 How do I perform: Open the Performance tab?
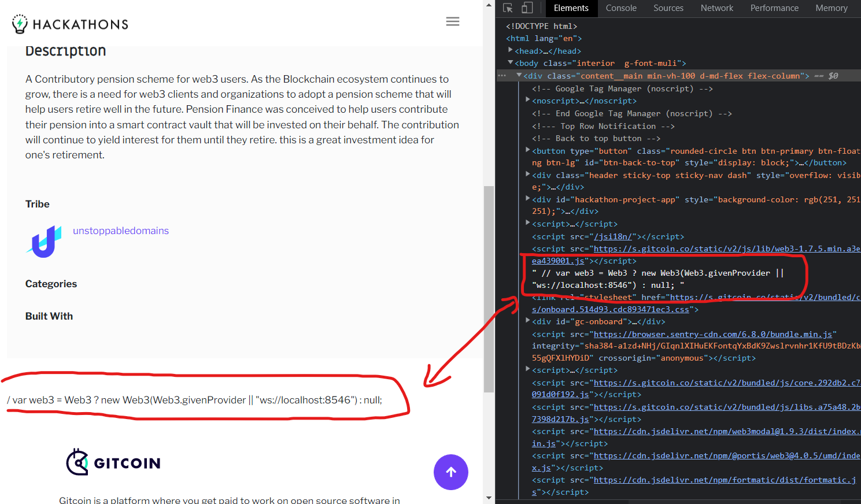[x=774, y=8]
